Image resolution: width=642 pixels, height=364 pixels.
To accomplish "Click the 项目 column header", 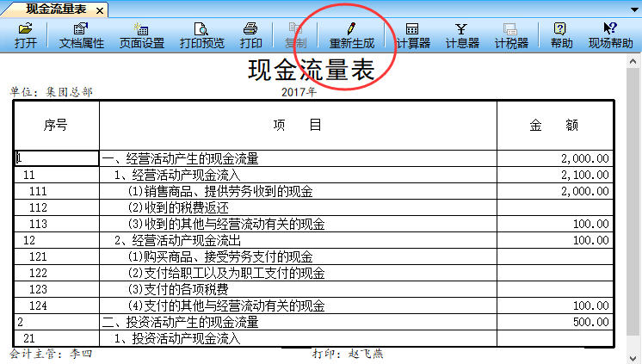I will coord(298,126).
